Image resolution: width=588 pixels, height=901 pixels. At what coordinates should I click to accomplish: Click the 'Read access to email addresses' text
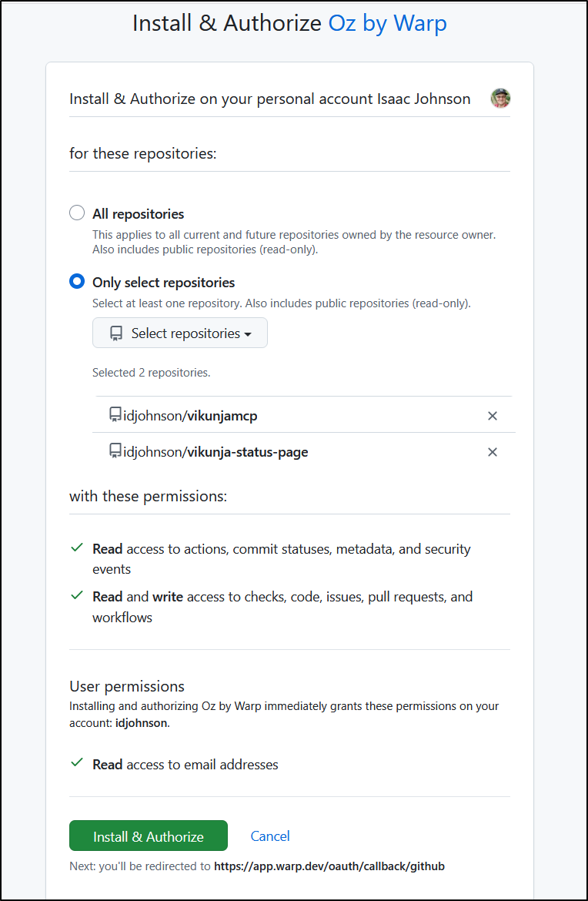click(x=185, y=764)
